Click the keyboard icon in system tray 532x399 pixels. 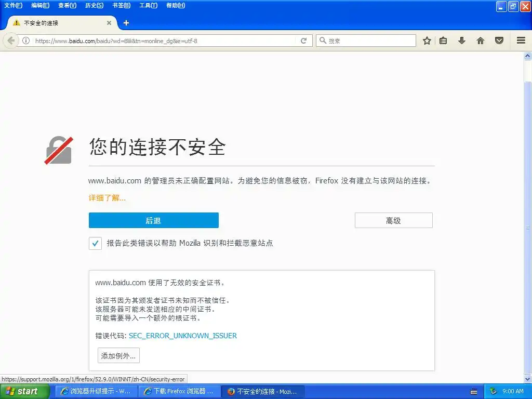point(474,392)
